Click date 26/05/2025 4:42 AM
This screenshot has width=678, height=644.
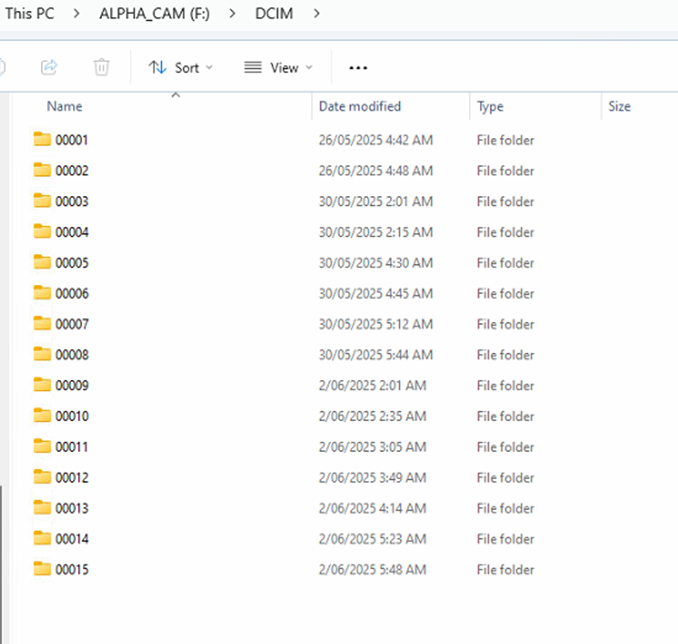coord(376,140)
